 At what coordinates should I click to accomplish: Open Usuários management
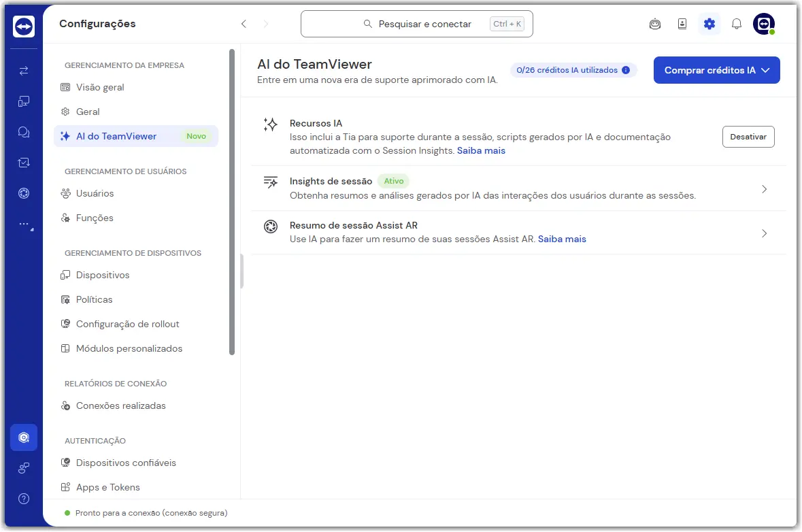135,193
